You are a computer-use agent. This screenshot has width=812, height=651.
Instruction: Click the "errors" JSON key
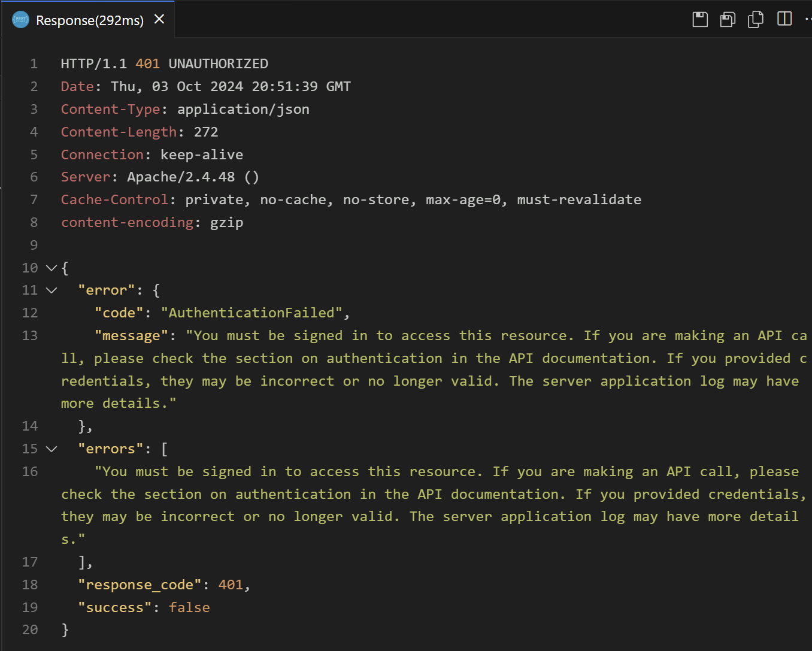click(x=111, y=449)
